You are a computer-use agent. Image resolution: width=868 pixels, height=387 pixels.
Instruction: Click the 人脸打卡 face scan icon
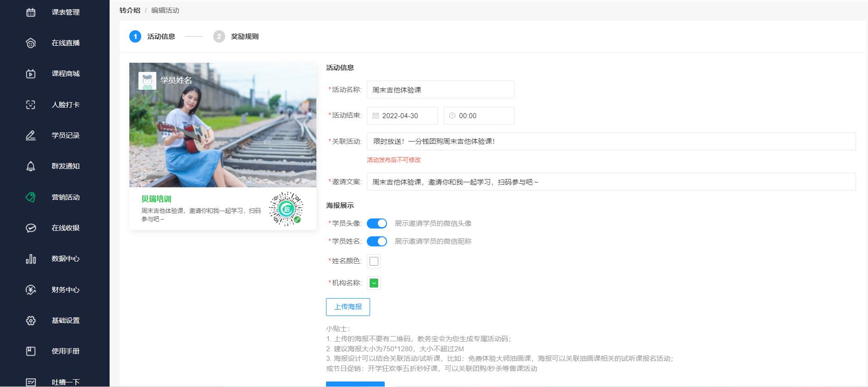[x=31, y=105]
